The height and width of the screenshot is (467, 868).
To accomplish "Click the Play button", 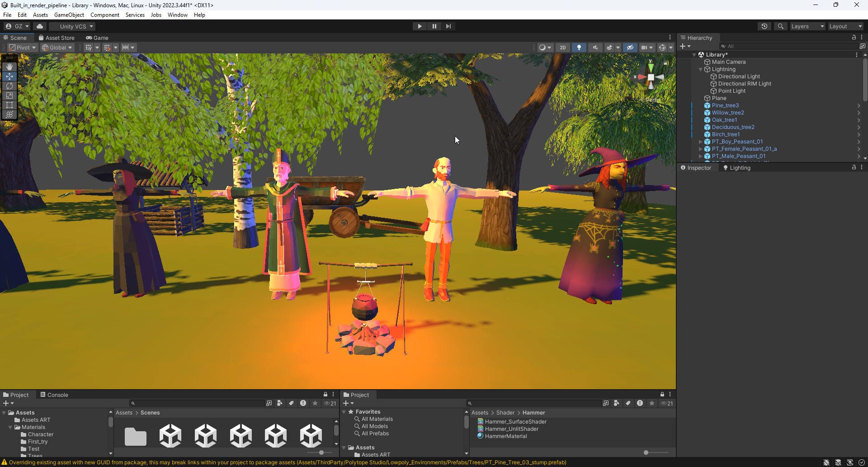I will 420,26.
